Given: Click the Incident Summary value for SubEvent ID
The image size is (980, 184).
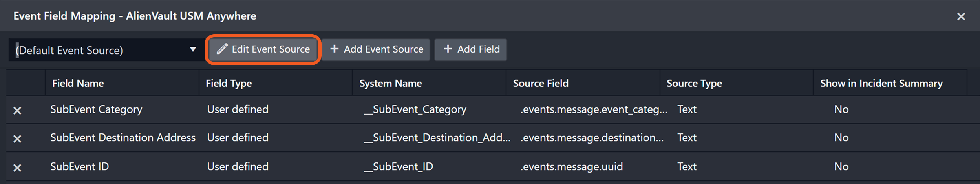Looking at the screenshot, I should [841, 167].
